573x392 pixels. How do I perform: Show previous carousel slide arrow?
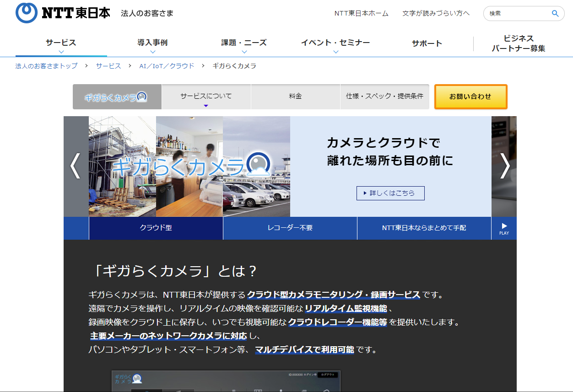76,166
